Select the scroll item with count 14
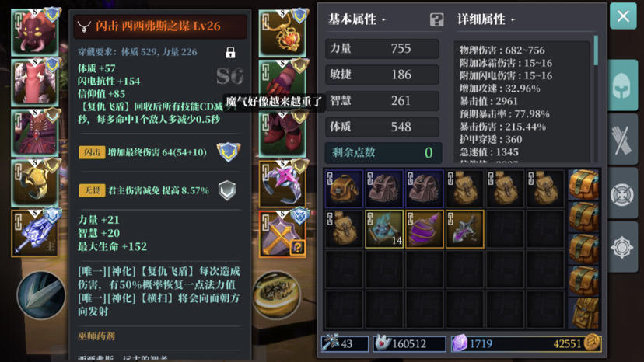The width and height of the screenshot is (644, 362). click(x=384, y=229)
